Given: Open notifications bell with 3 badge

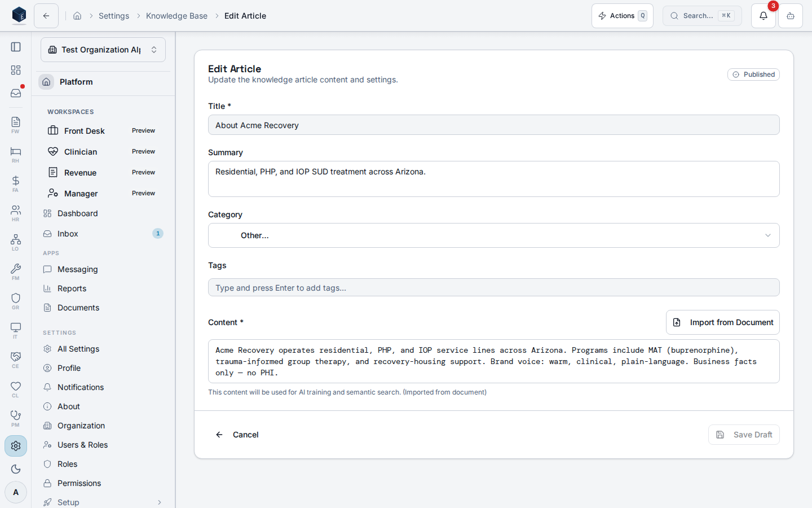Looking at the screenshot, I should tap(764, 16).
